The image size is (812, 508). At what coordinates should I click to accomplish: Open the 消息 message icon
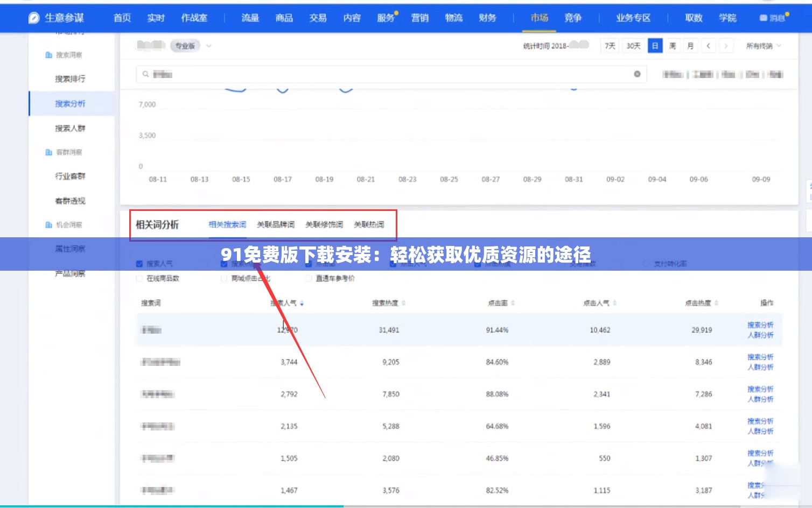[763, 18]
